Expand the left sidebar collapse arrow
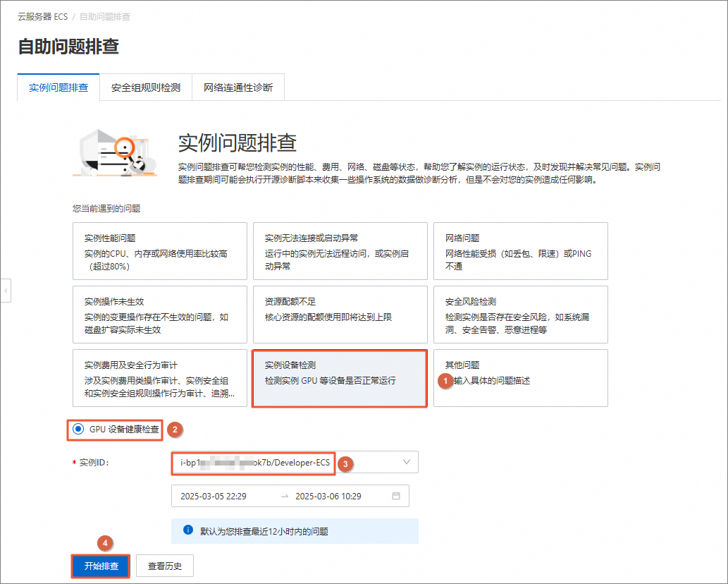The width and height of the screenshot is (728, 584). tap(6, 291)
